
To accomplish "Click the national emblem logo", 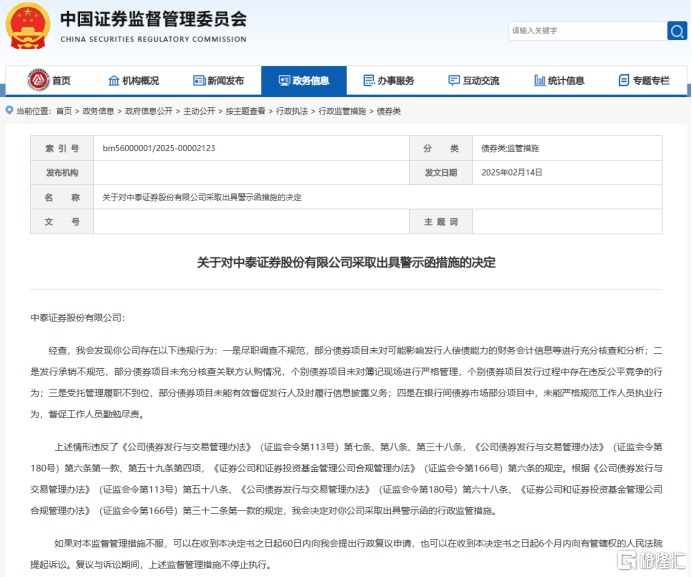I will coord(27,26).
